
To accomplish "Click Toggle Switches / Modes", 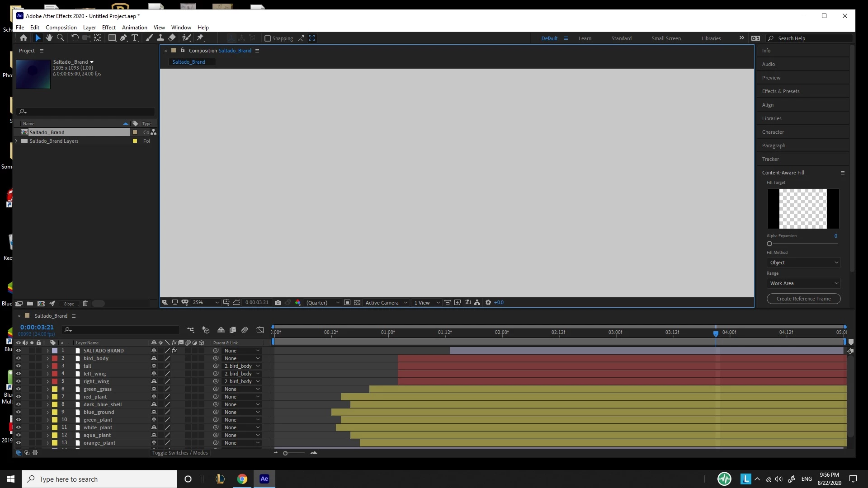I will [180, 453].
